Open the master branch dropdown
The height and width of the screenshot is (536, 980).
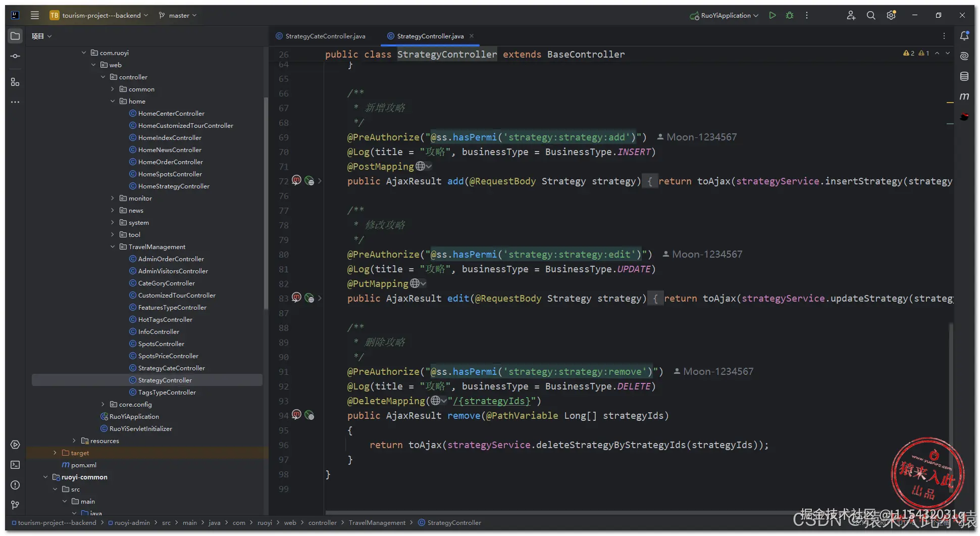coord(178,15)
